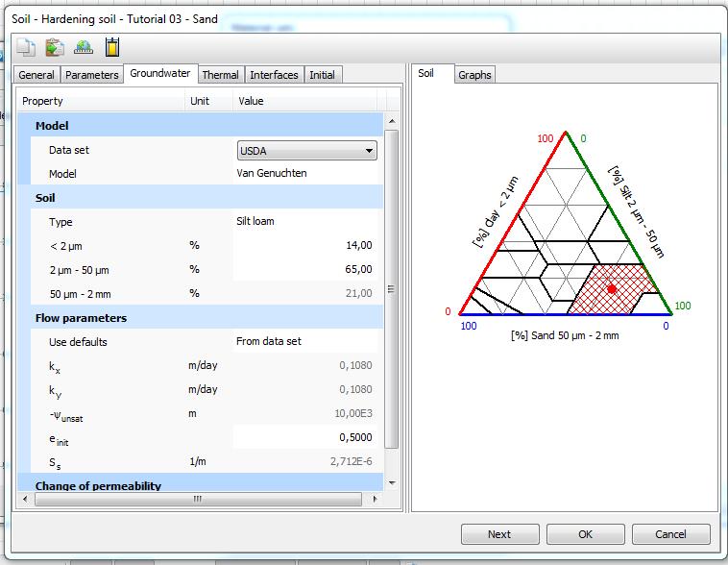Click the yellow soil column toolbar icon
This screenshot has width=728, height=565.
coord(112,47)
